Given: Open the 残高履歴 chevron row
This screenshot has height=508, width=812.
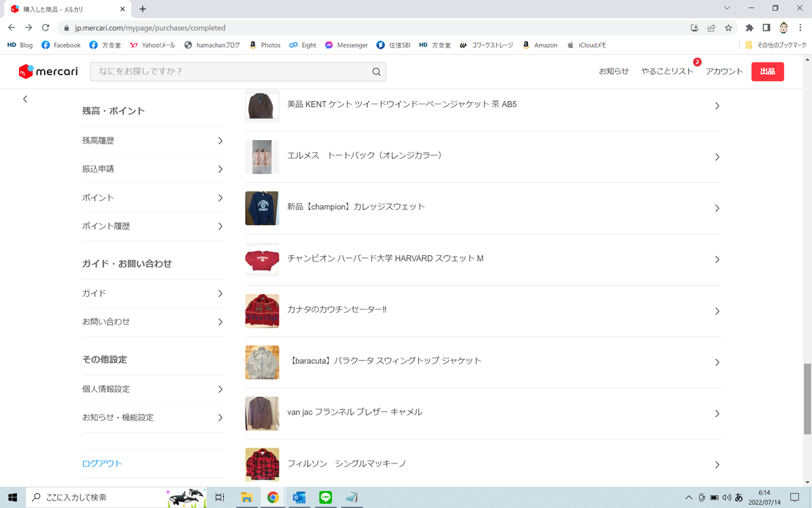Looking at the screenshot, I should (153, 141).
